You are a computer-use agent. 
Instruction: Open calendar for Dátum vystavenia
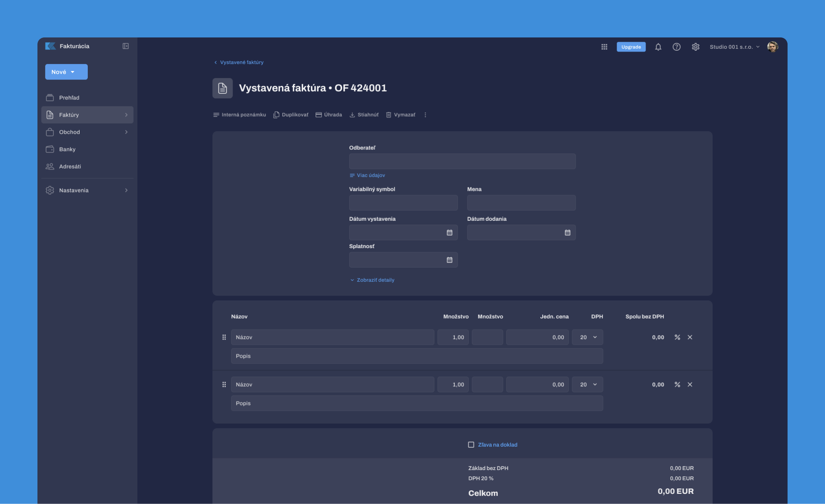(449, 232)
